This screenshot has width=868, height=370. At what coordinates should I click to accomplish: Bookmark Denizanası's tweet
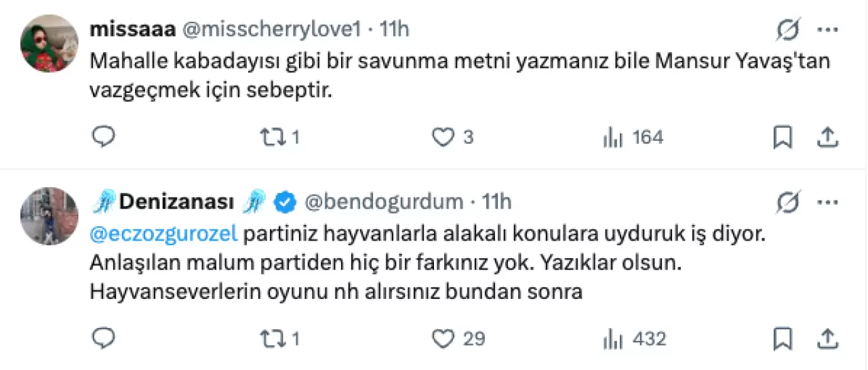click(783, 338)
